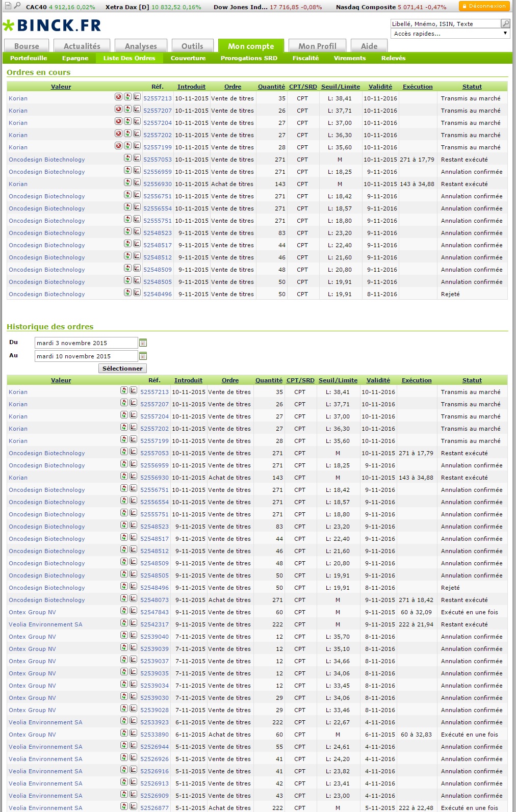Cancel order 52557204 in Ordres en cours

[x=118, y=121]
